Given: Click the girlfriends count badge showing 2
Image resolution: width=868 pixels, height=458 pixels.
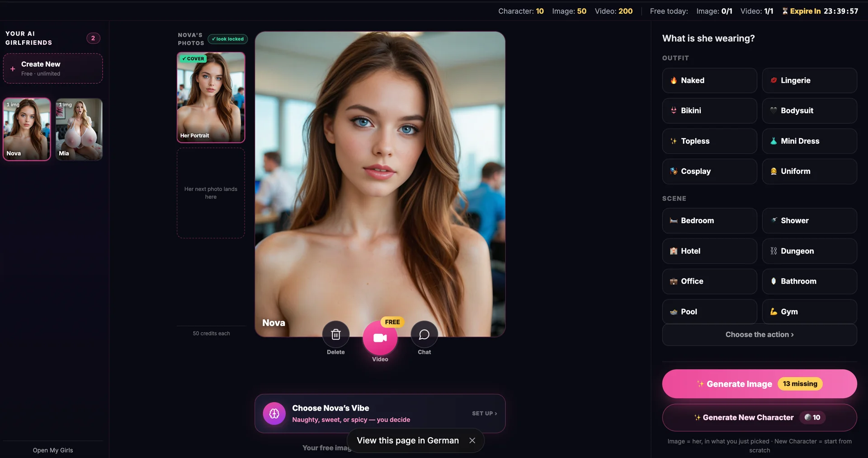Looking at the screenshot, I should tap(93, 38).
